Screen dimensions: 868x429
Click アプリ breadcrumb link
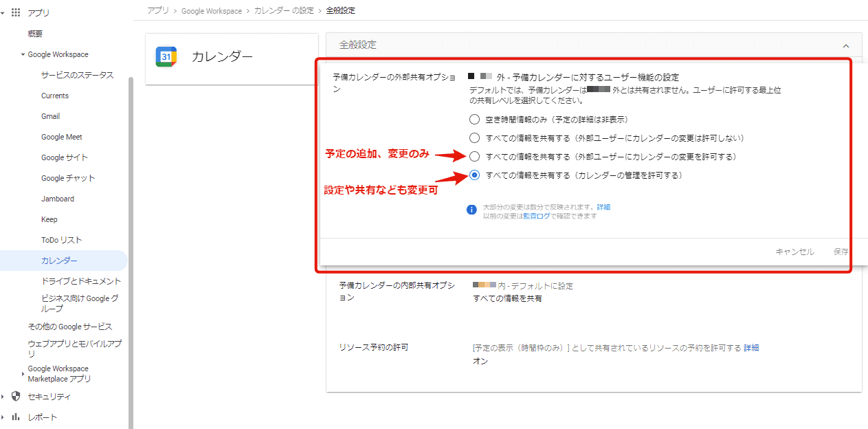click(158, 11)
